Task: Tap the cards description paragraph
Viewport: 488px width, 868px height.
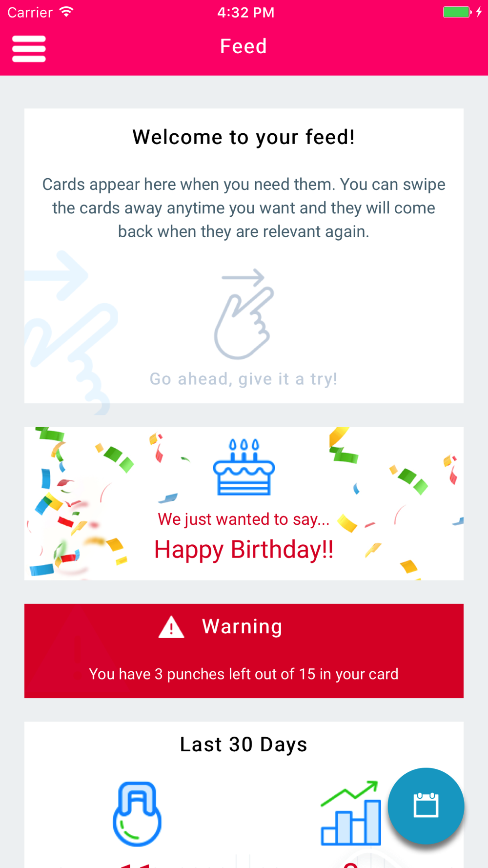Action: (x=244, y=208)
